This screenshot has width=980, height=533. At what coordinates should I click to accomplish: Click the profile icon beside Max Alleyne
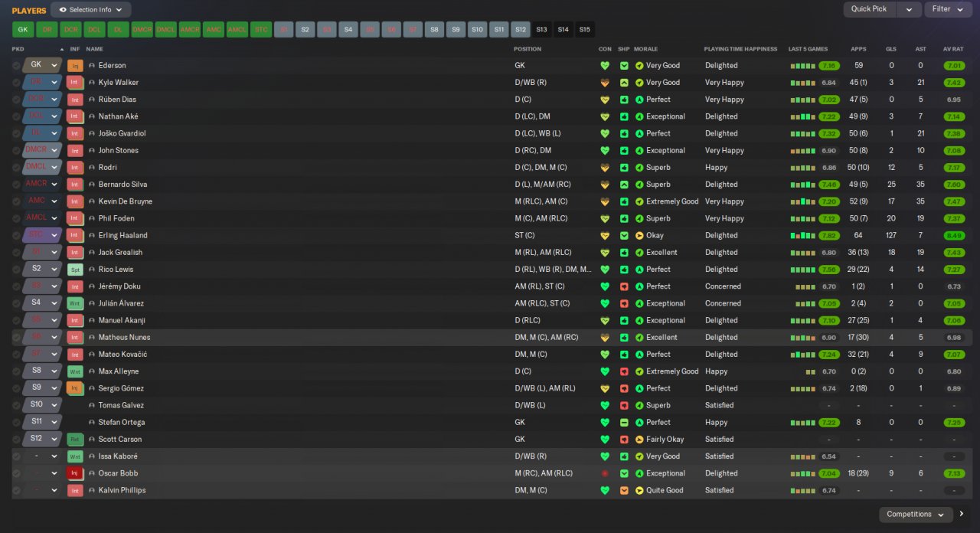[x=92, y=371]
